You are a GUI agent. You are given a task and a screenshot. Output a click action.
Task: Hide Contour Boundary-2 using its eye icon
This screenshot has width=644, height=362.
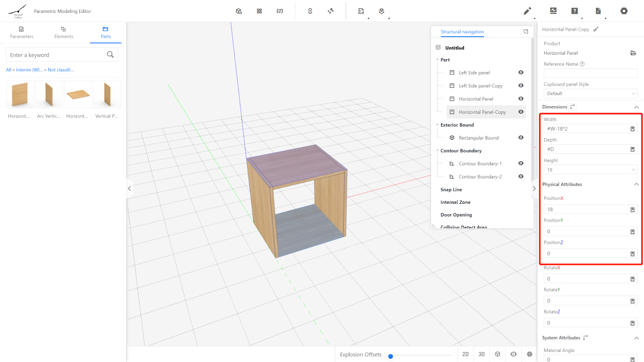521,177
